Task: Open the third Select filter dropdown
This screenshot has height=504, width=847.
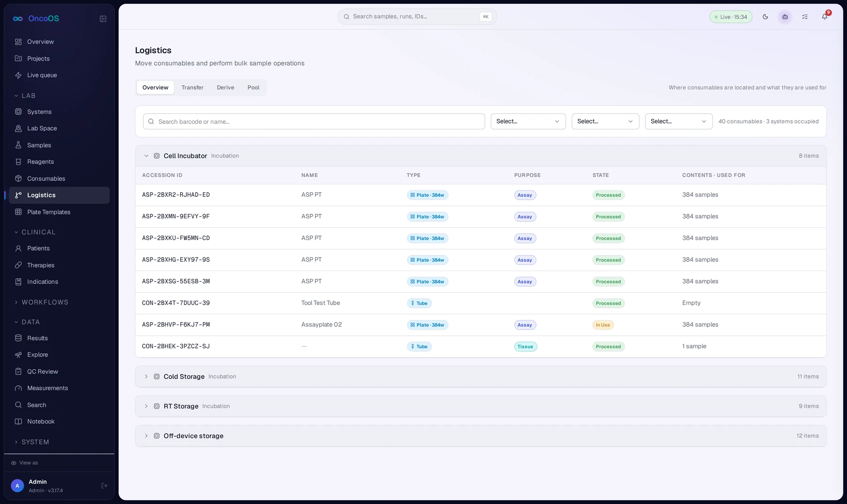Action: tap(679, 121)
